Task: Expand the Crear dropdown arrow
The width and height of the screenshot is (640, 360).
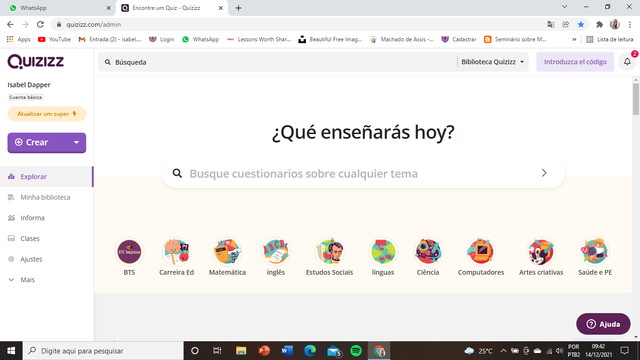Action: 76,142
